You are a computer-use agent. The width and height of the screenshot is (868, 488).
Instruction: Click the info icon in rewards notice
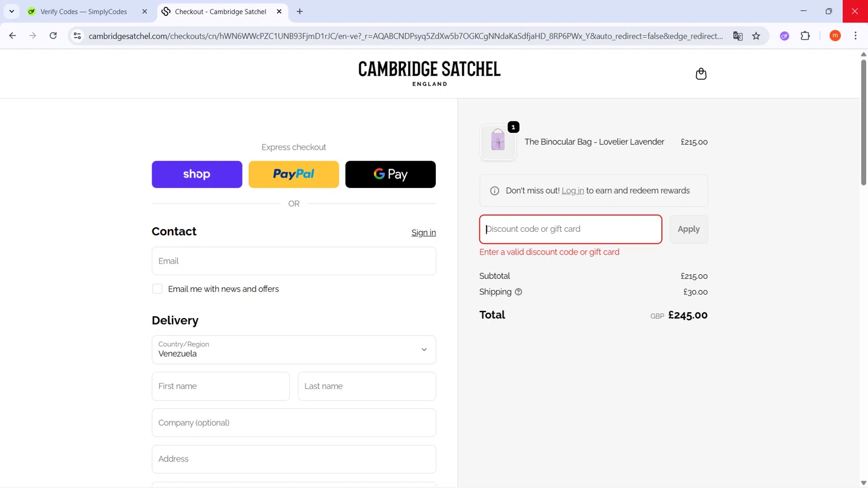click(x=495, y=191)
